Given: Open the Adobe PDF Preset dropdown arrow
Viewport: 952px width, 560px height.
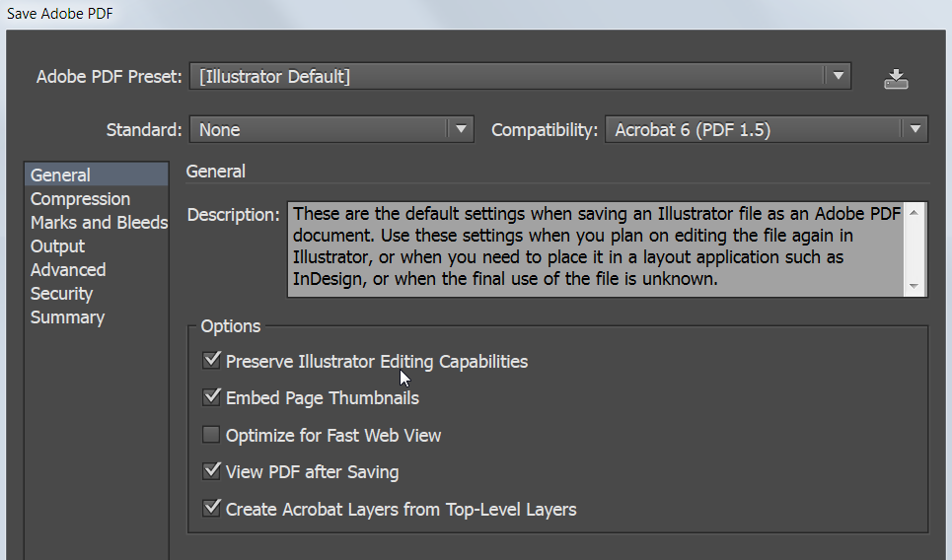Looking at the screenshot, I should (x=838, y=77).
